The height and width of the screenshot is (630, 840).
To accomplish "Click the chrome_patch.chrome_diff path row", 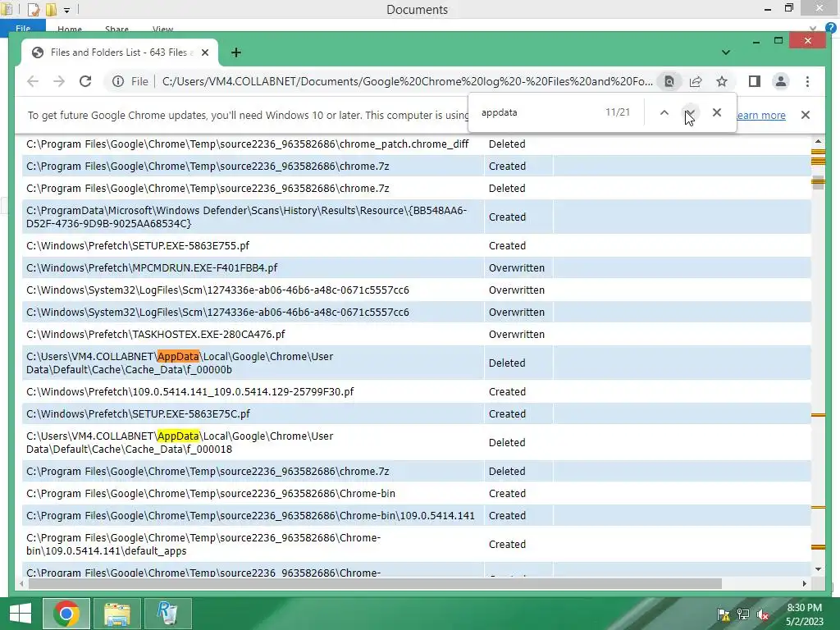I will (248, 144).
